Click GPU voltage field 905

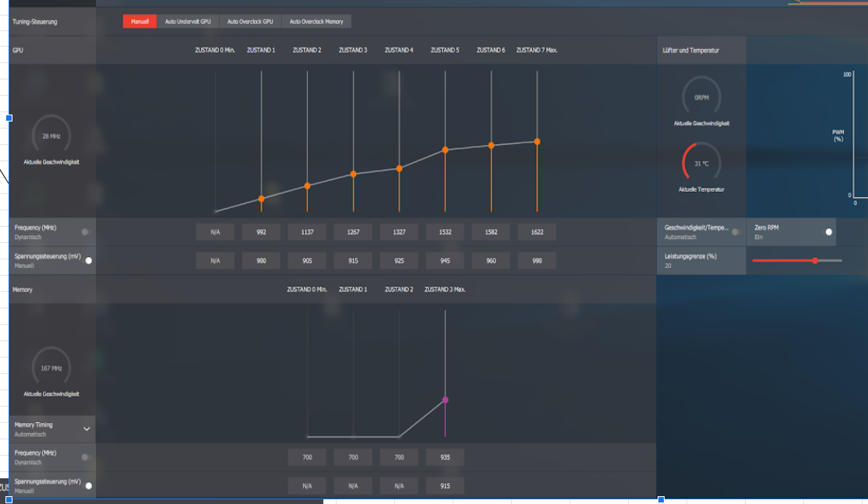click(307, 261)
